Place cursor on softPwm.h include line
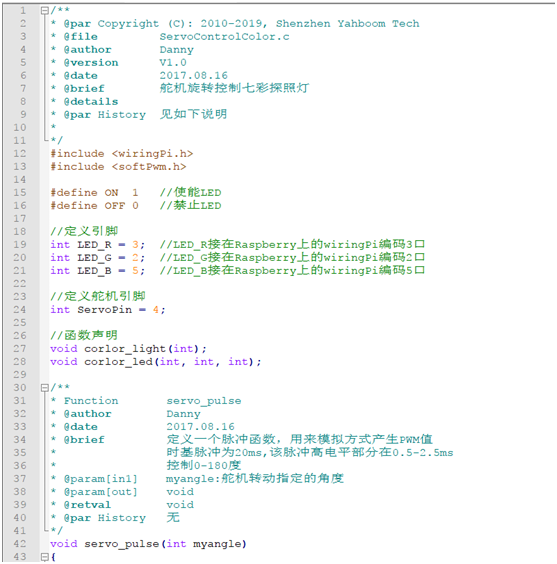The image size is (557, 564). (x=118, y=167)
